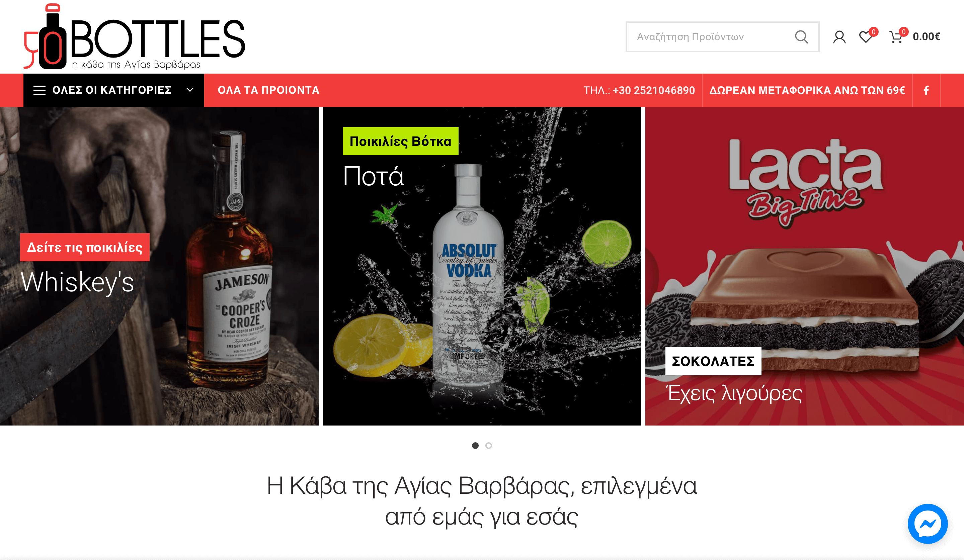Click the Ποικιλίες Βότκα green label
The width and height of the screenshot is (964, 560).
click(401, 141)
